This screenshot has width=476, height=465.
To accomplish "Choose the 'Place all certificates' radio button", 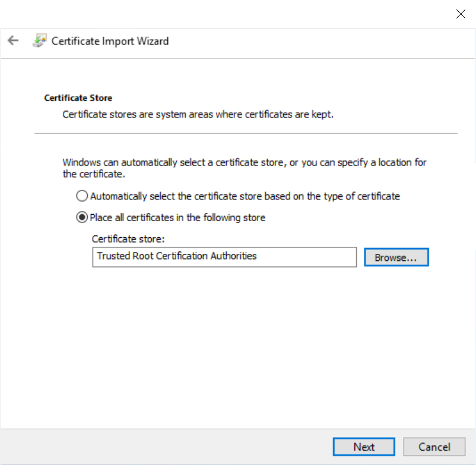I will tap(82, 218).
